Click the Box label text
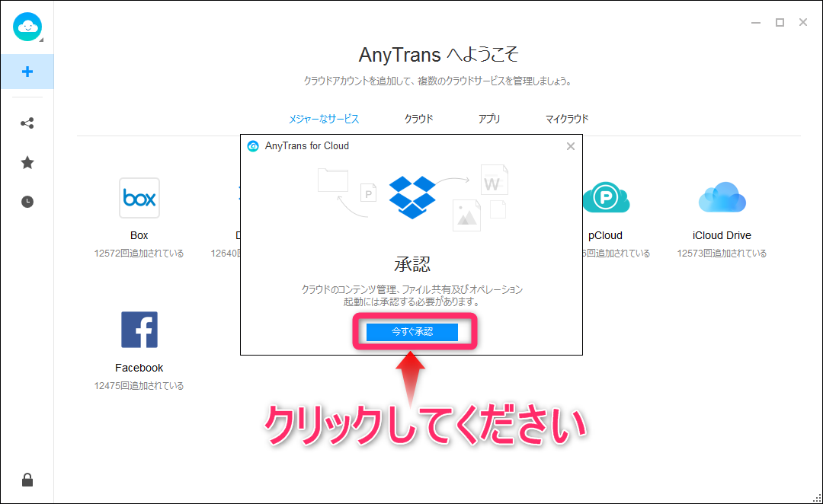Viewport: 823px width, 504px height. 139,235
